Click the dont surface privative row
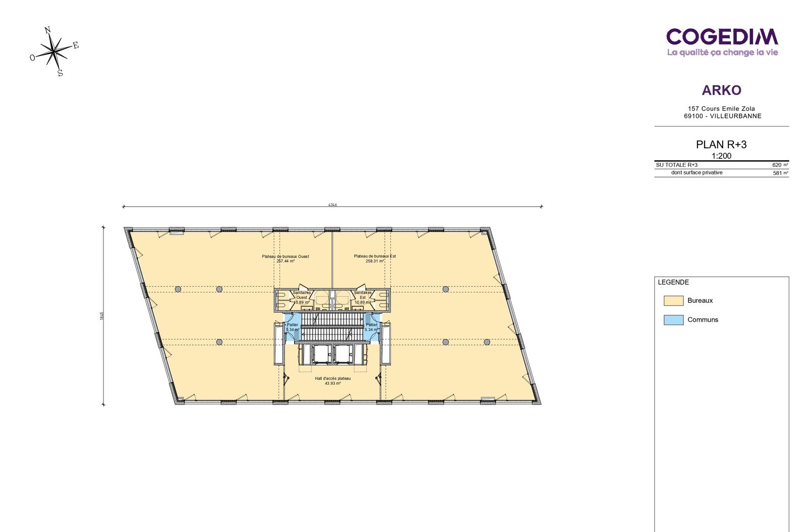The height and width of the screenshot is (532, 807). point(721,173)
